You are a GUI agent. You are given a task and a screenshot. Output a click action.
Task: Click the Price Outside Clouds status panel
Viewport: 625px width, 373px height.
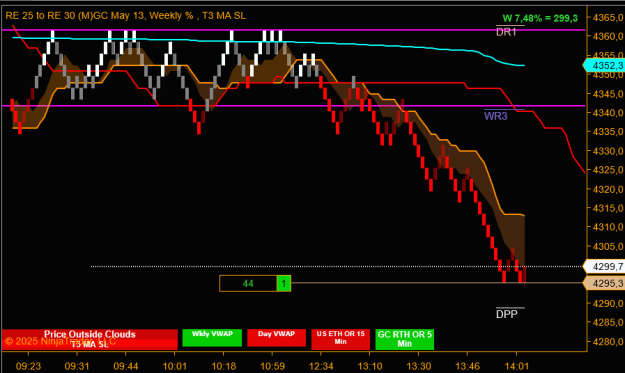90,339
